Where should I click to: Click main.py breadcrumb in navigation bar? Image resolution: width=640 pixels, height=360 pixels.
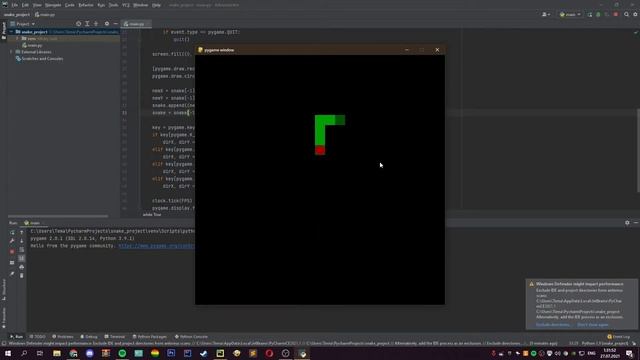point(45,15)
